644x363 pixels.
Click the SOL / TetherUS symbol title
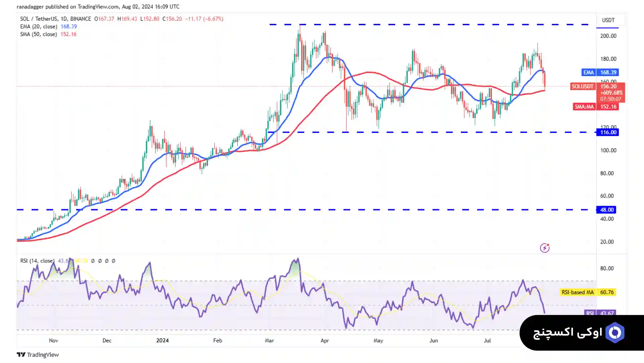[x=55, y=19]
